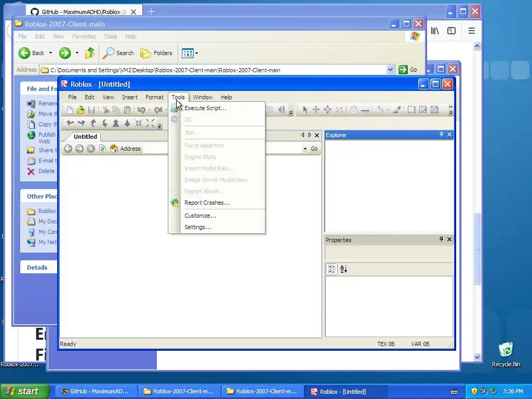Open the Window menu in Roblox

[203, 97]
